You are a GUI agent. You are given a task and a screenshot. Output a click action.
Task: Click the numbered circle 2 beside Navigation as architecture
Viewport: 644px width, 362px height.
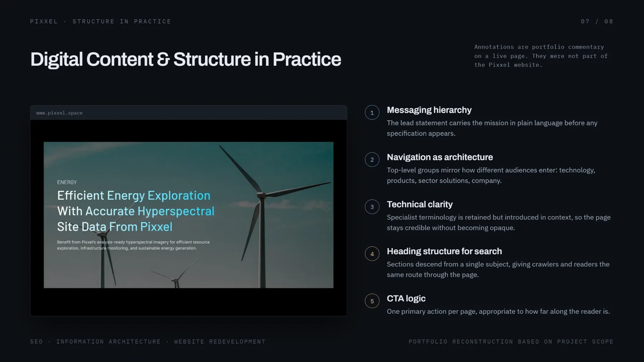[372, 160]
